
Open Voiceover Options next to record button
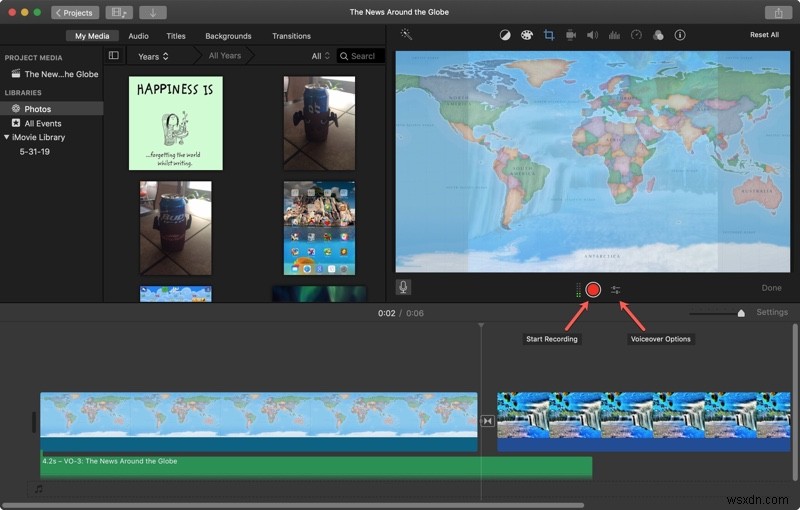[616, 290]
